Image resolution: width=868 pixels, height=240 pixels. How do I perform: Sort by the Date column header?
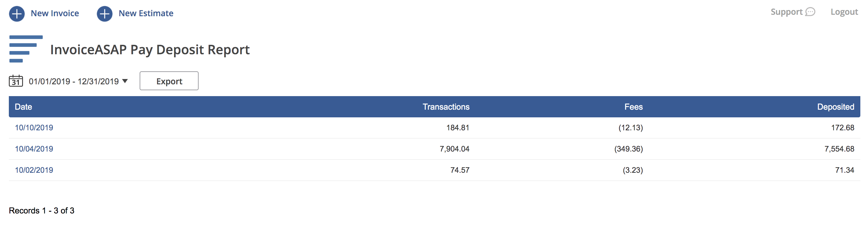point(23,107)
